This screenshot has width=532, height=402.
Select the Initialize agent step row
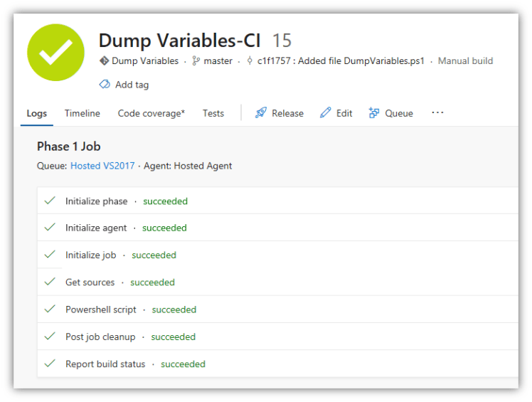pos(96,228)
